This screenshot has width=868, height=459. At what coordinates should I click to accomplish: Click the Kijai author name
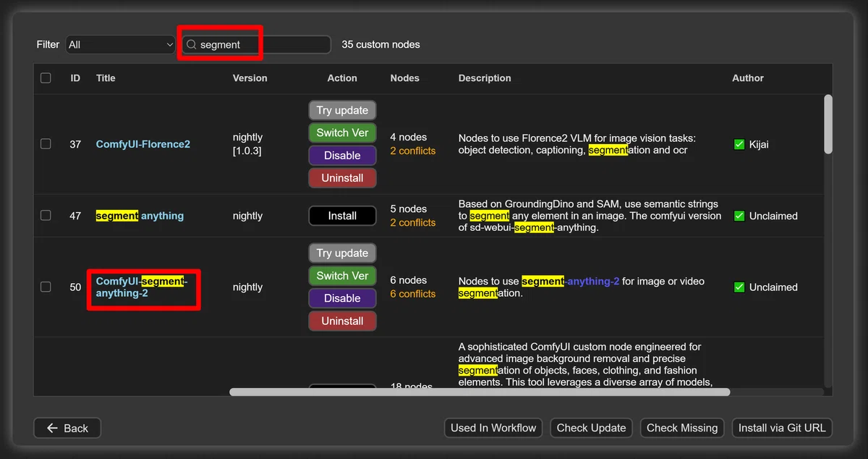pos(759,144)
